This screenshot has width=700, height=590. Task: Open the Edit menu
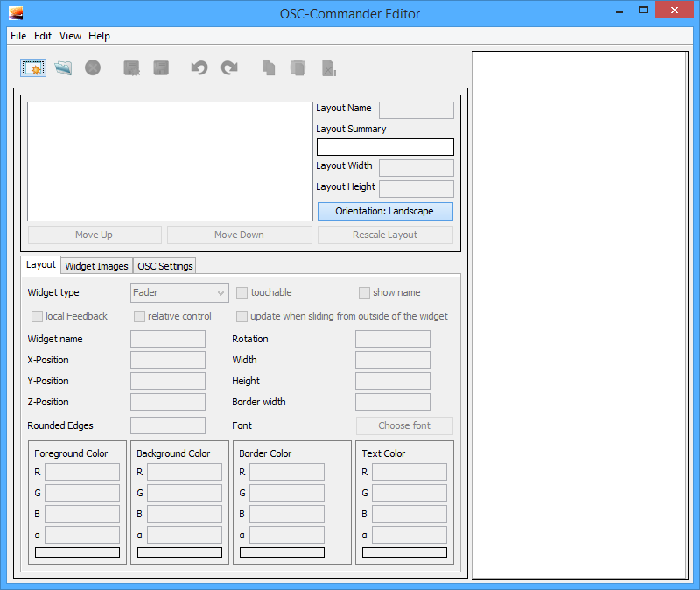click(43, 36)
